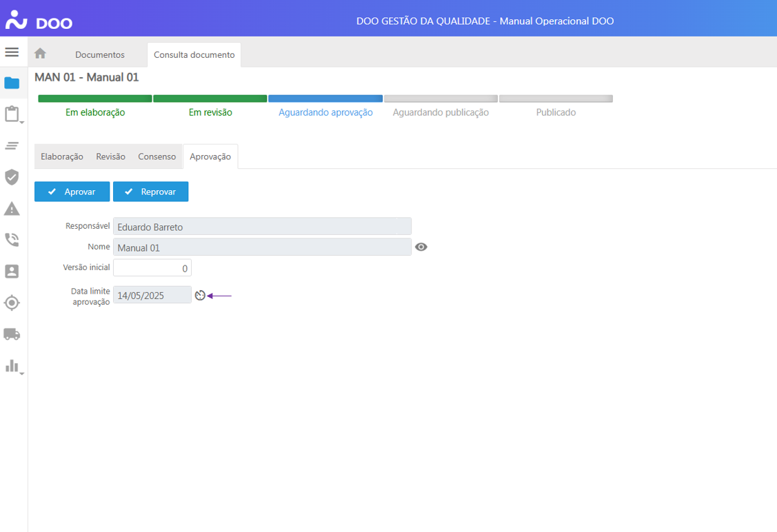Click the Data limite aprovação date field
Image resolution: width=777 pixels, height=532 pixels.
click(152, 295)
